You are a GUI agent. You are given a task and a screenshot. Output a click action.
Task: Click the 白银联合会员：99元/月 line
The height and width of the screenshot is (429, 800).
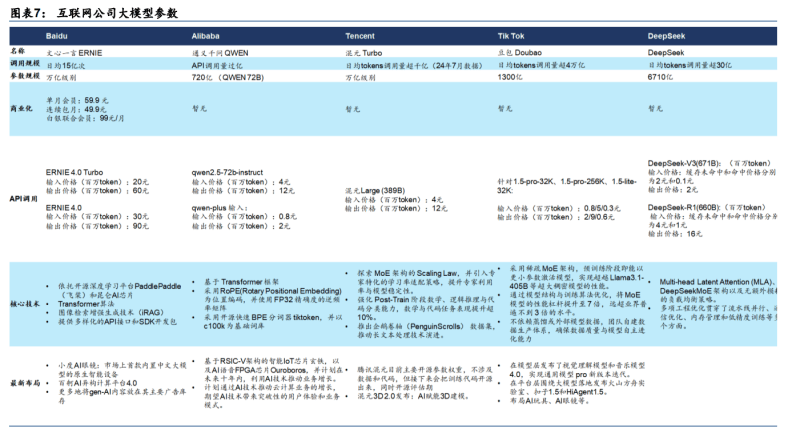[85, 118]
